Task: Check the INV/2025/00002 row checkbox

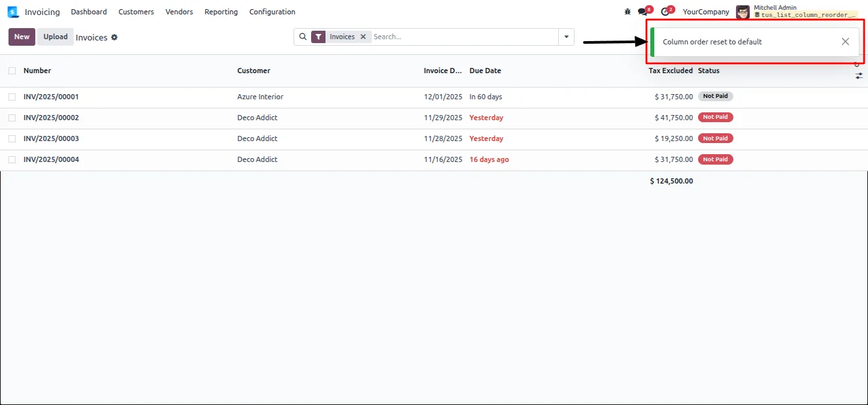Action: (12, 118)
